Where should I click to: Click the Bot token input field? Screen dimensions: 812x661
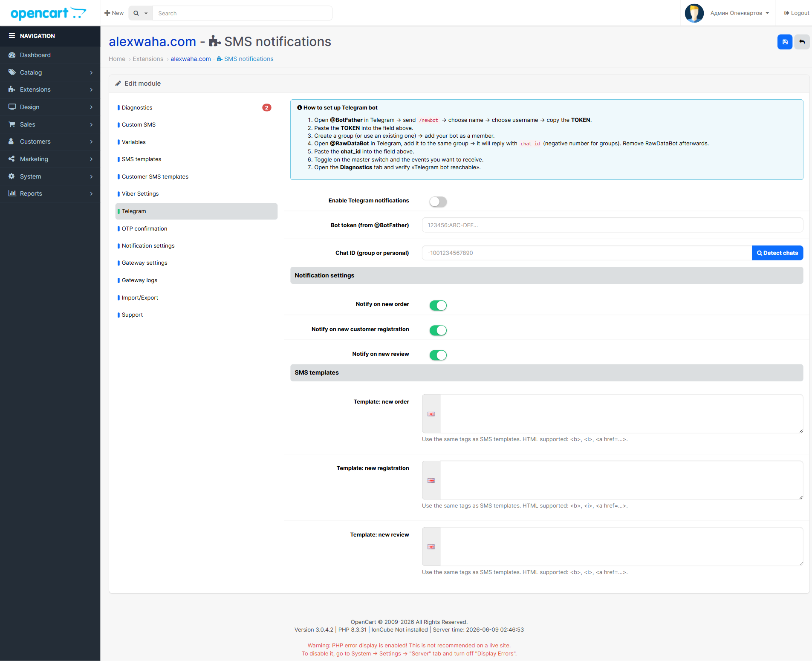[613, 225]
